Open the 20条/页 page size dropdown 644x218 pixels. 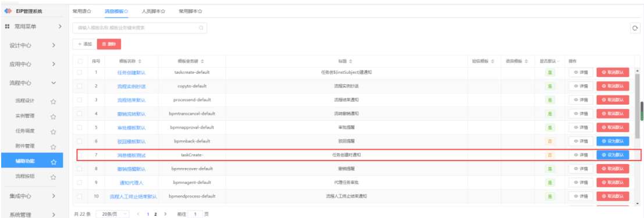[112, 214]
